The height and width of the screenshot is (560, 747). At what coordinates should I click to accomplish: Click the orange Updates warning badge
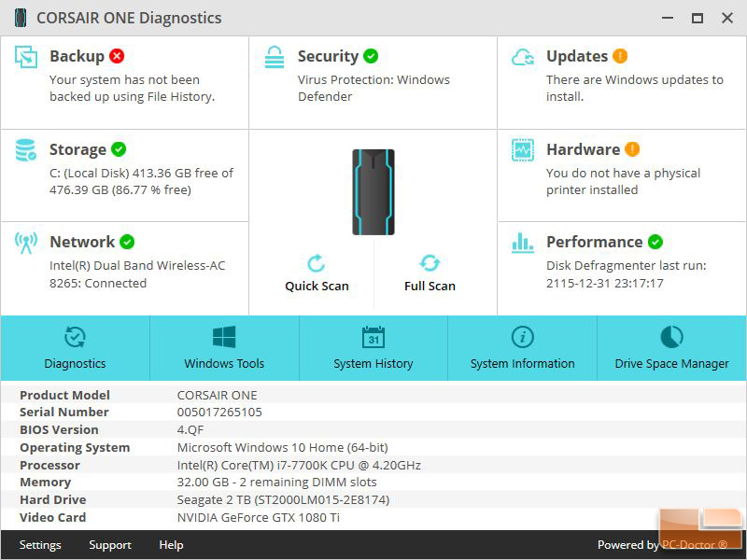pyautogui.click(x=620, y=56)
